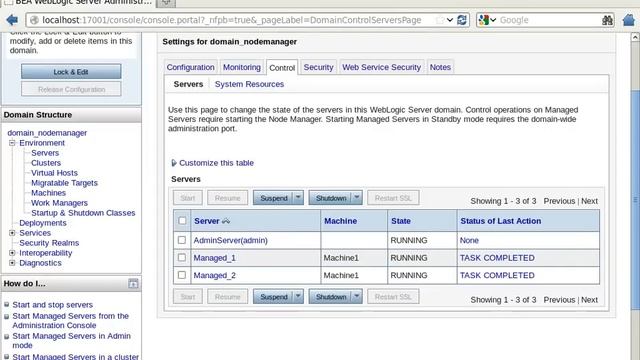Sort table by State column header
This screenshot has height=360, width=640.
coord(401,221)
